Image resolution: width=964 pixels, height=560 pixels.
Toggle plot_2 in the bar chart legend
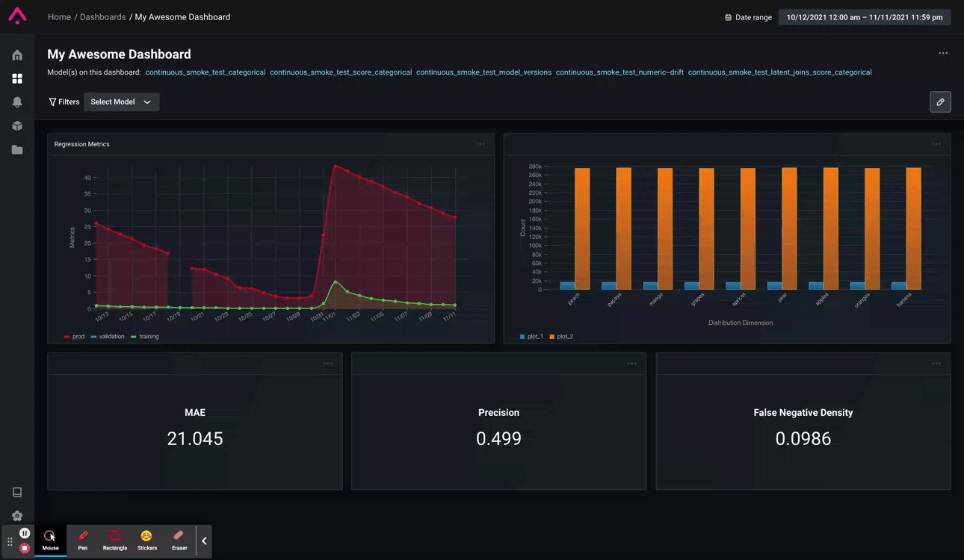tap(561, 337)
